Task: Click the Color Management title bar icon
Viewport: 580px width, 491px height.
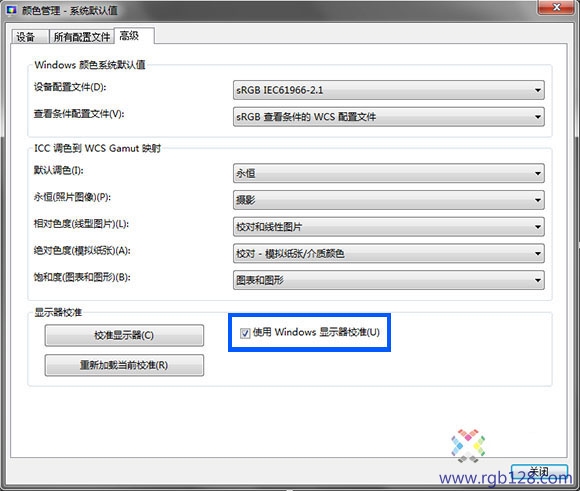Action: [11, 10]
